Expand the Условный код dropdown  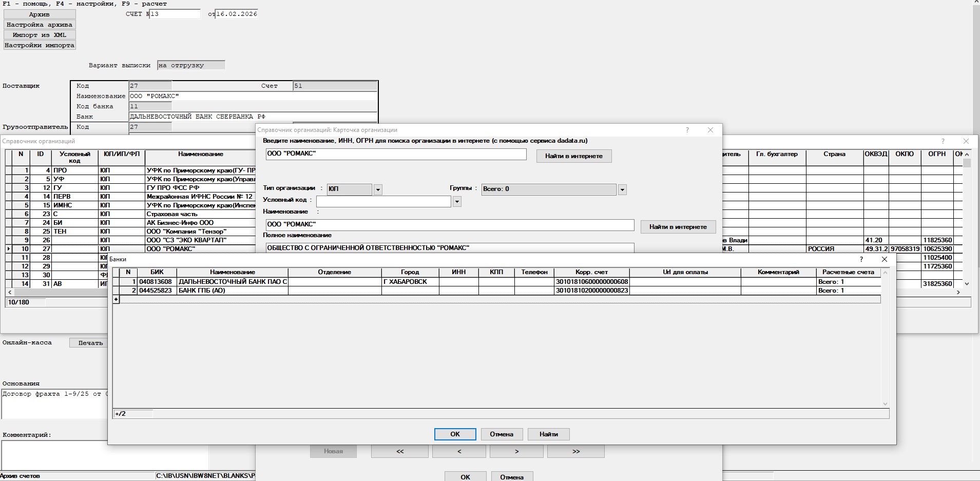tap(457, 202)
